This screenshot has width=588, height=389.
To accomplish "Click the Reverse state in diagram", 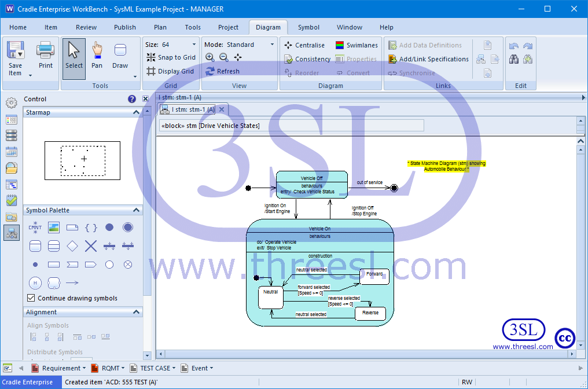I will tap(370, 314).
